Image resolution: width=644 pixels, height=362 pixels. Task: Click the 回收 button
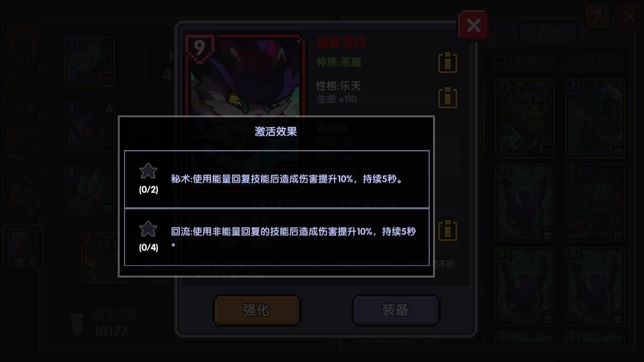coord(549,33)
